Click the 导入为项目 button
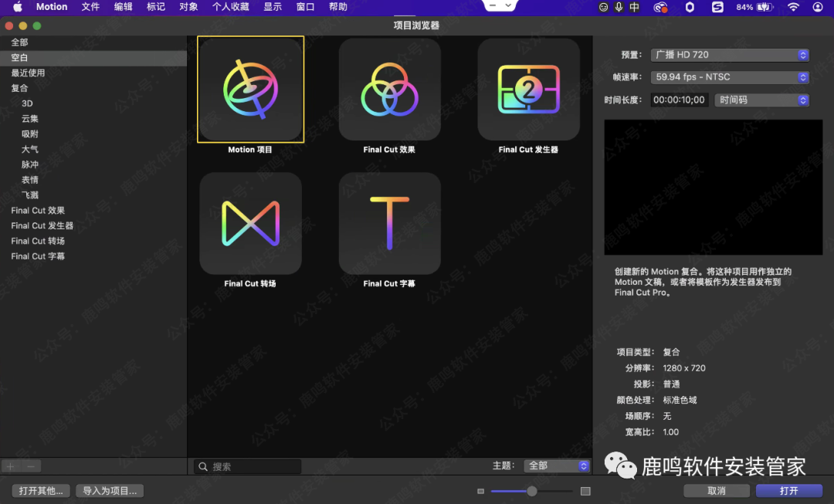Image resolution: width=834 pixels, height=504 pixels. (110, 490)
